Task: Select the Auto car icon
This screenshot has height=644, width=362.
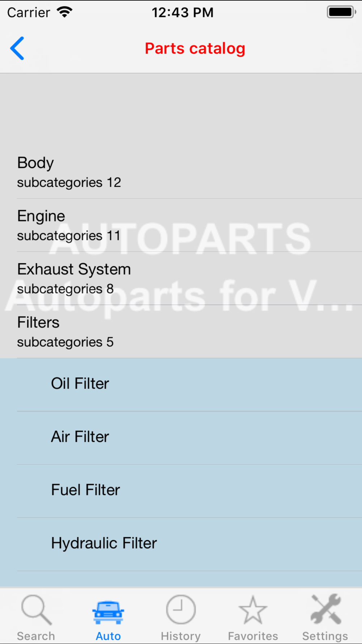Action: point(108,612)
